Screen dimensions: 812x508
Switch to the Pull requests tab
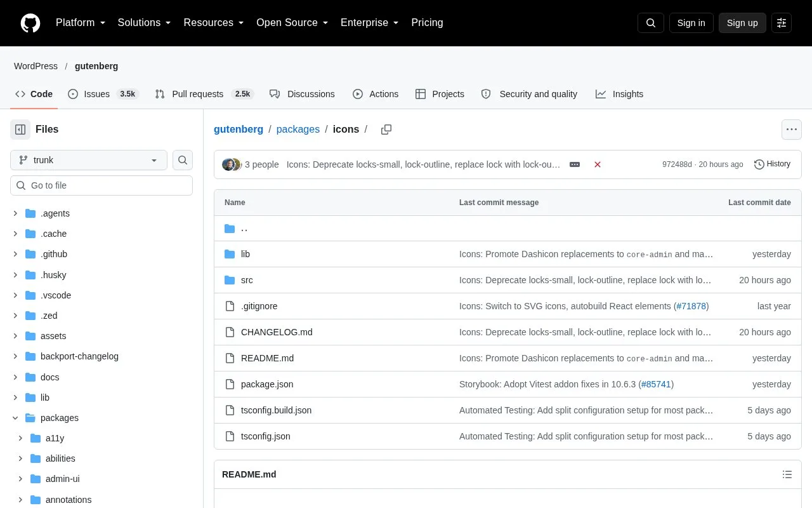pos(204,94)
